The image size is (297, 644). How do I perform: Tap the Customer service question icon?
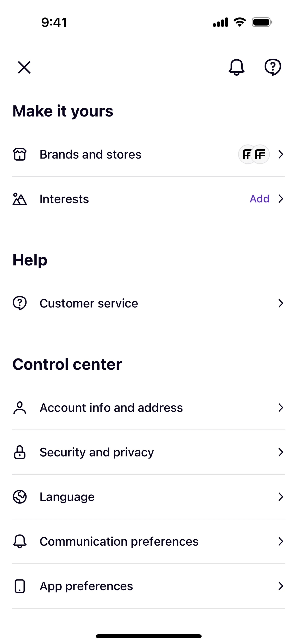[20, 303]
